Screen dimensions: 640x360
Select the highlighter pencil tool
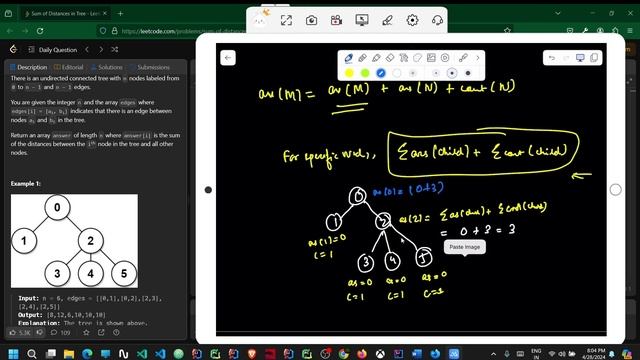(376, 58)
